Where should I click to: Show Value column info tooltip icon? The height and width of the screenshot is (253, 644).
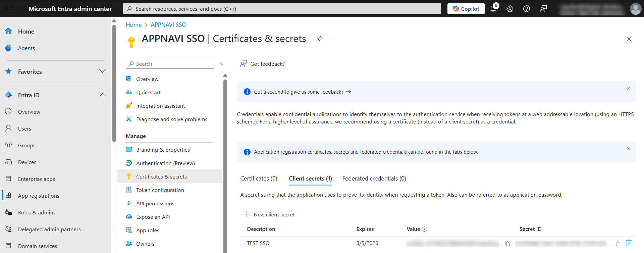coord(424,229)
